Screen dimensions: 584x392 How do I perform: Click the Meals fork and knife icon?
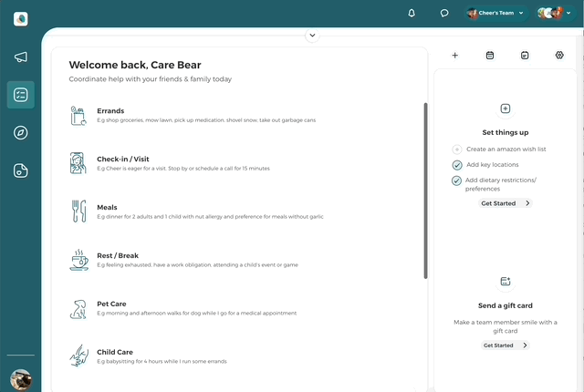point(78,211)
